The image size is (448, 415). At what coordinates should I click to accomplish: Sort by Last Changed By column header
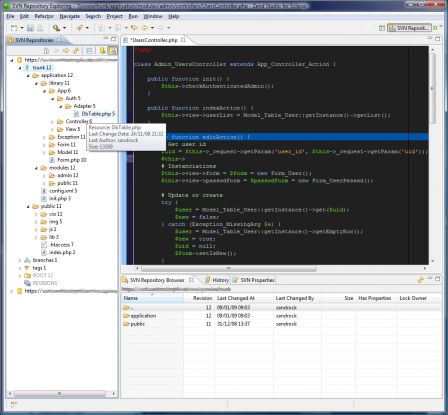[297, 298]
